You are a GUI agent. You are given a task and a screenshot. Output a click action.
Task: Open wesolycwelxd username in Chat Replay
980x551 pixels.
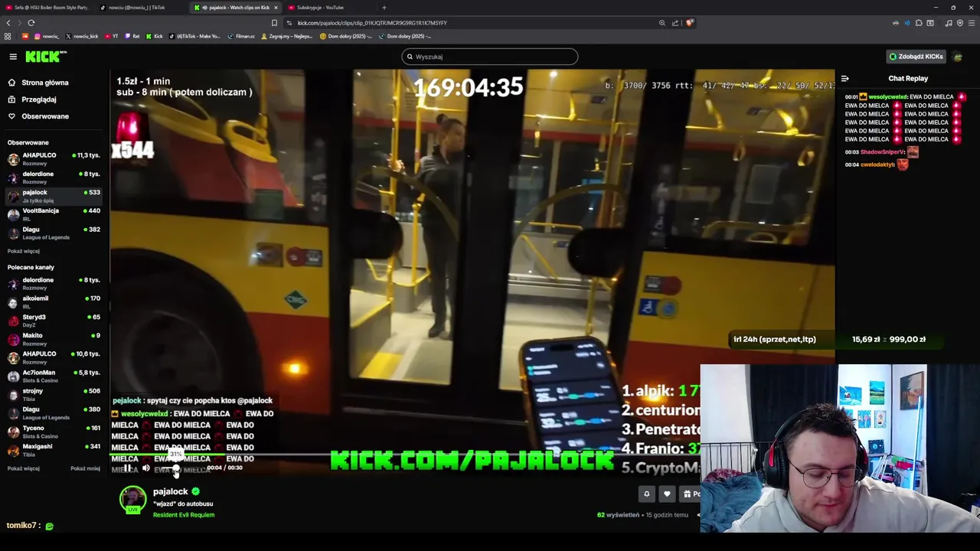click(x=887, y=97)
